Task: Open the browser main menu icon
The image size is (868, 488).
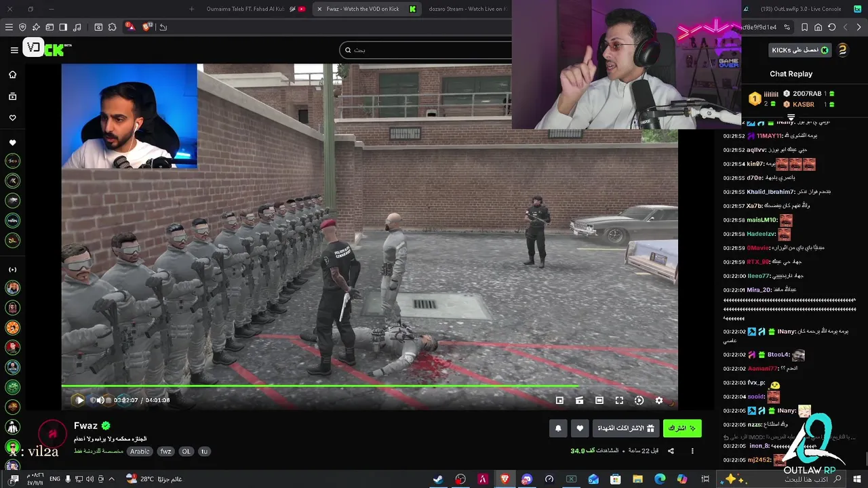Action: click(9, 27)
